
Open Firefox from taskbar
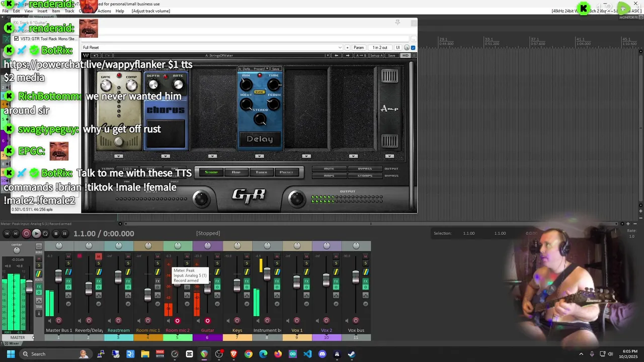click(278, 354)
